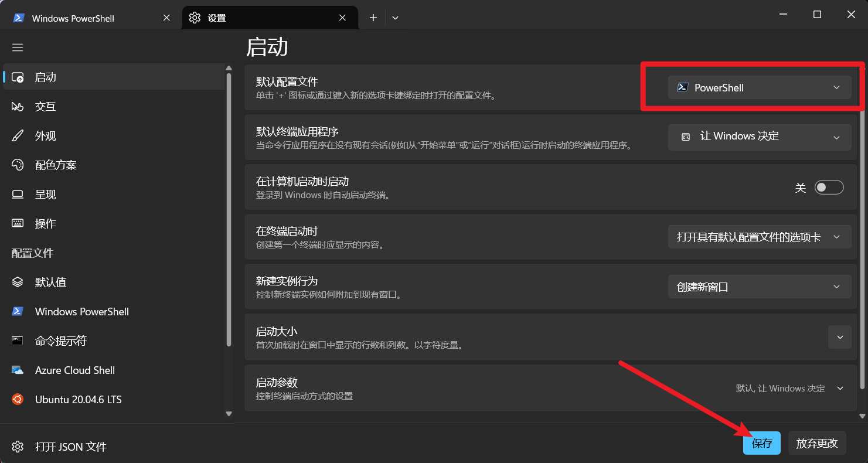Open a new tab with plus icon
This screenshot has height=463, width=868.
click(x=373, y=18)
